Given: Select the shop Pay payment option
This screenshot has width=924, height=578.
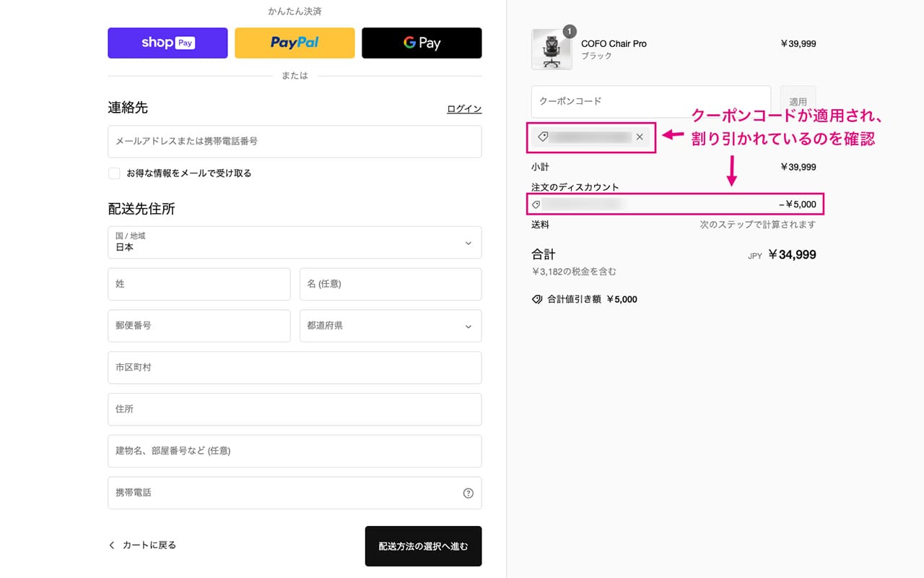Looking at the screenshot, I should pyautogui.click(x=167, y=43).
